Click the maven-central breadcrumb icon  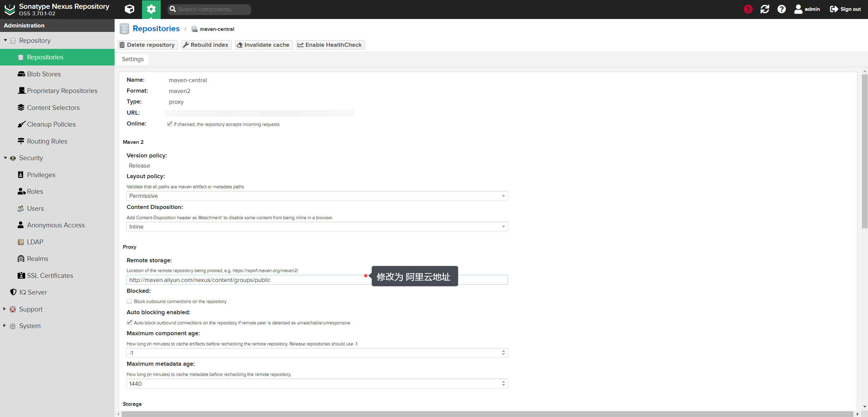coord(195,29)
